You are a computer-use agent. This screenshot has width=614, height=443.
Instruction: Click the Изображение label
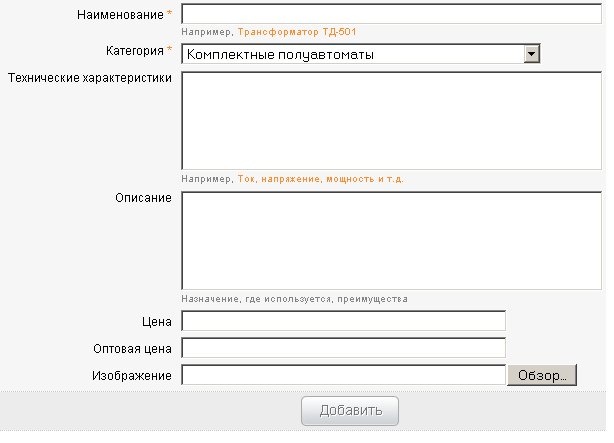[x=132, y=376]
